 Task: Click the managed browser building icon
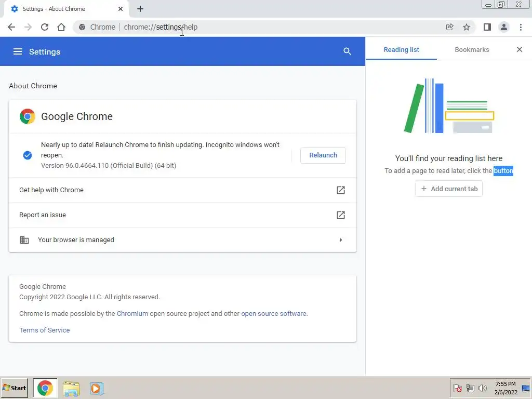(x=24, y=240)
